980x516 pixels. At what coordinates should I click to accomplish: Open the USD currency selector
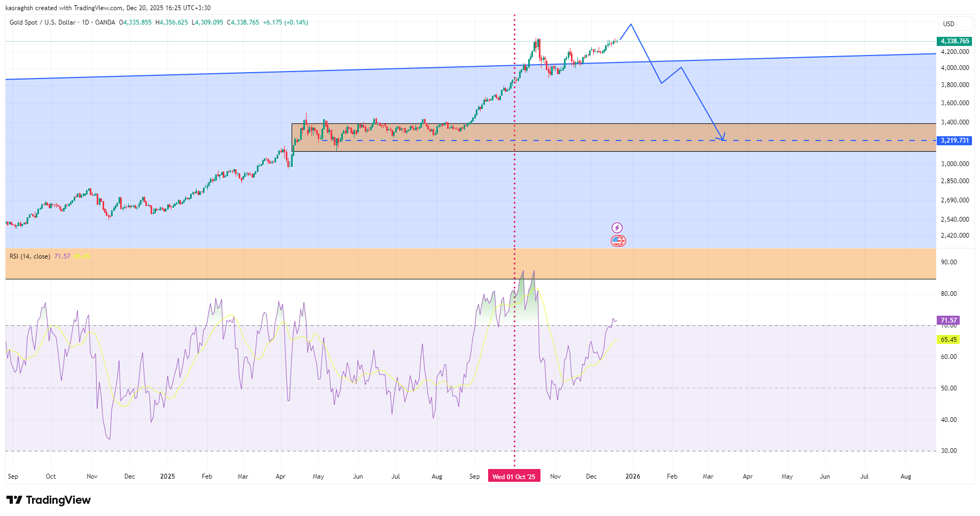(x=948, y=24)
